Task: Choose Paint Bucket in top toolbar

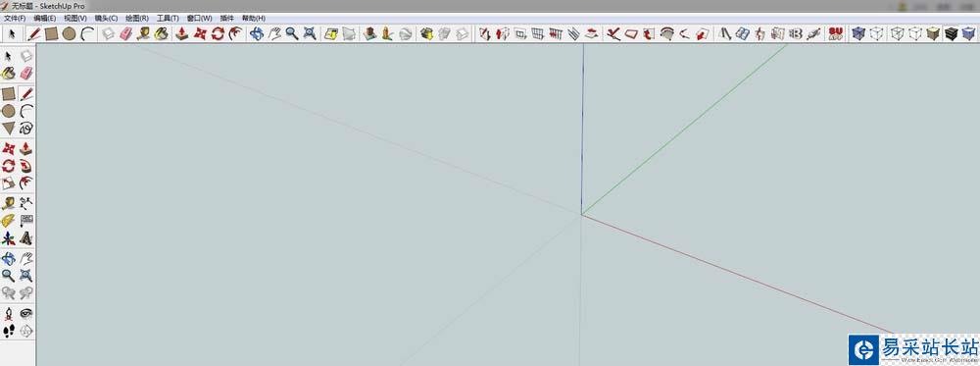Action: point(162,33)
